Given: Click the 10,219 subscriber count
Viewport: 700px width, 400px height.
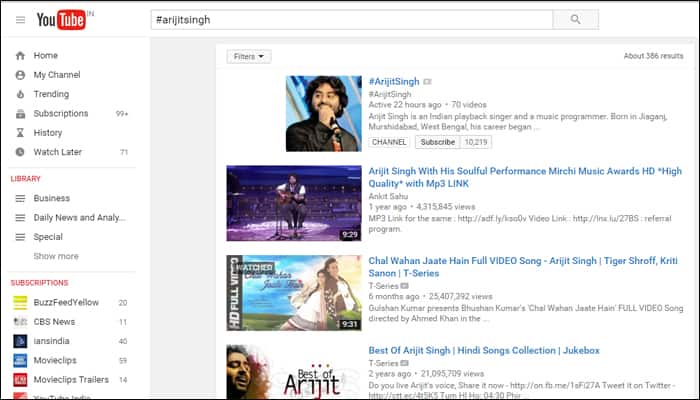Looking at the screenshot, I should (x=476, y=142).
